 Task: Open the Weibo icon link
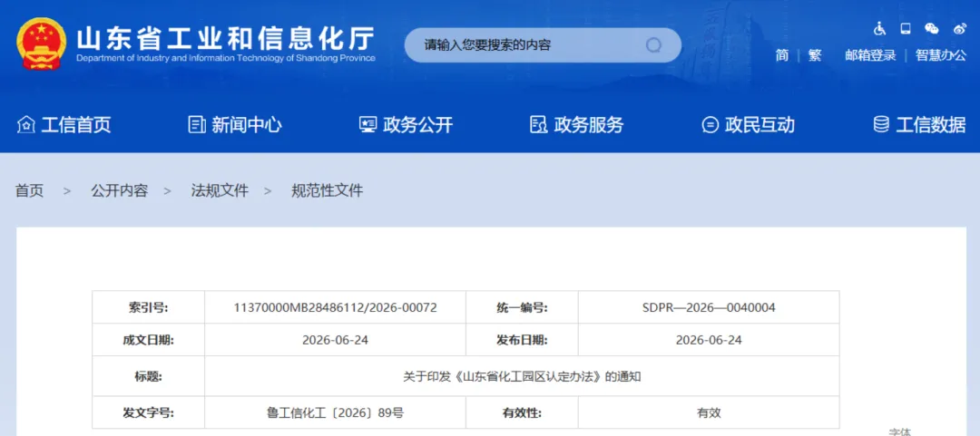tap(960, 29)
